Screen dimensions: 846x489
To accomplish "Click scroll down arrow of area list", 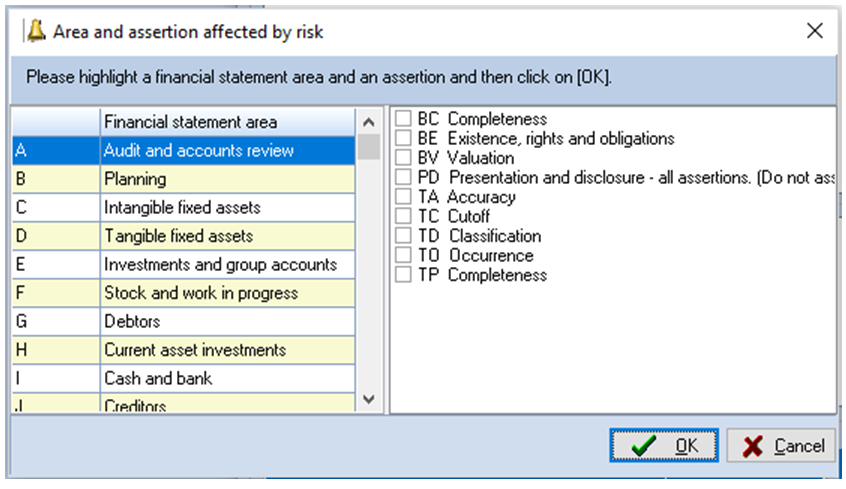I will pos(369,399).
